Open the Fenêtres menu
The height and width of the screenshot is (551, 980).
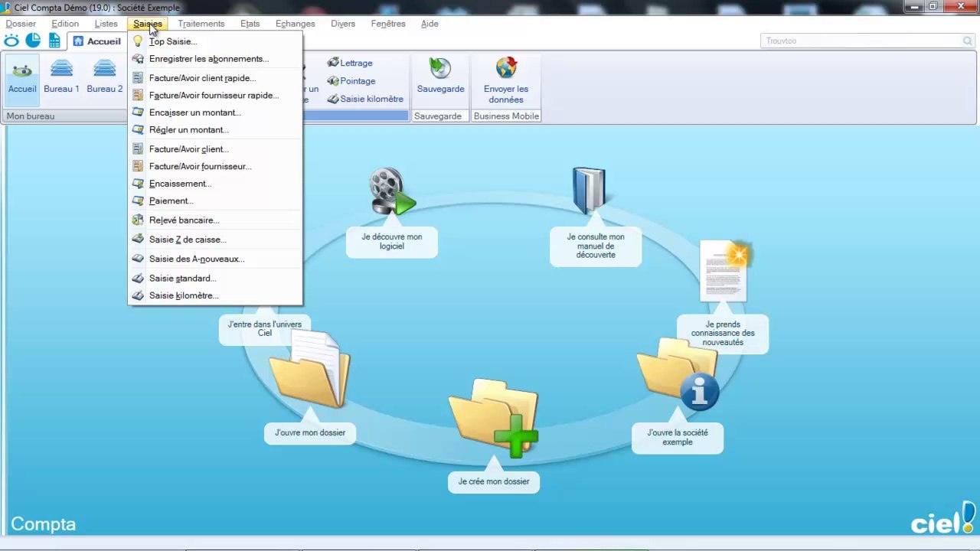pyautogui.click(x=388, y=24)
